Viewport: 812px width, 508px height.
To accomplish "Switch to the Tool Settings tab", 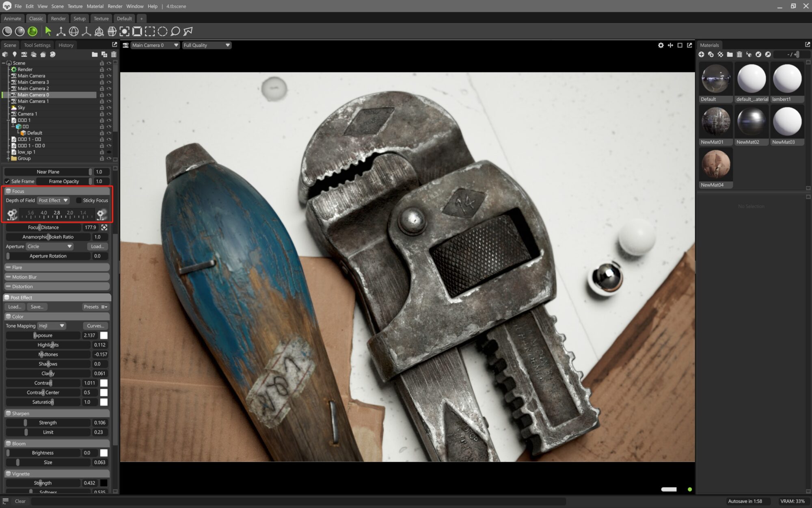I will click(37, 45).
